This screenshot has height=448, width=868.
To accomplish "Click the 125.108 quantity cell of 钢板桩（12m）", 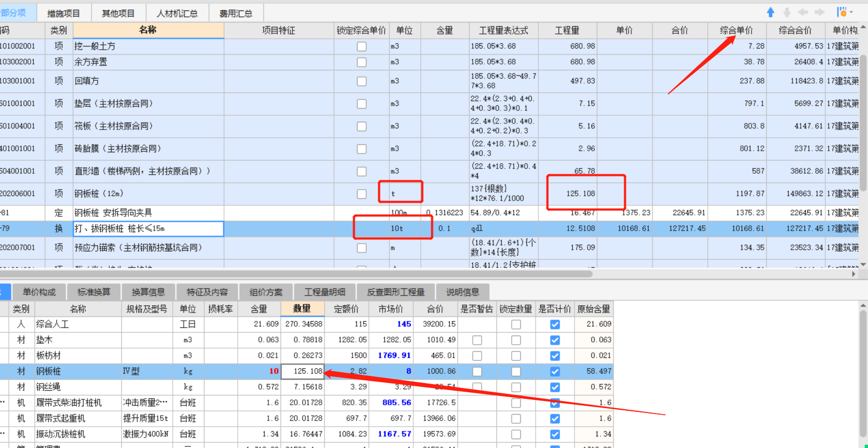I will click(x=567, y=193).
